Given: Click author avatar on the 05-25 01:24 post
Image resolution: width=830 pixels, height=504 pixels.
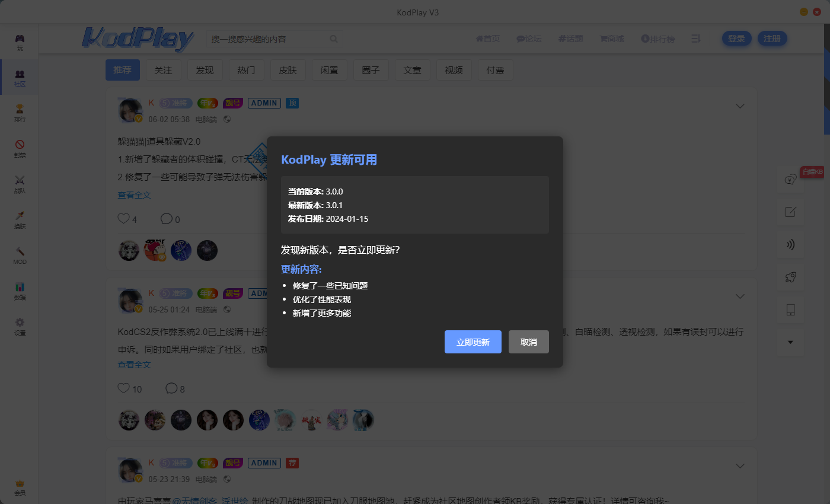Looking at the screenshot, I should point(130,301).
